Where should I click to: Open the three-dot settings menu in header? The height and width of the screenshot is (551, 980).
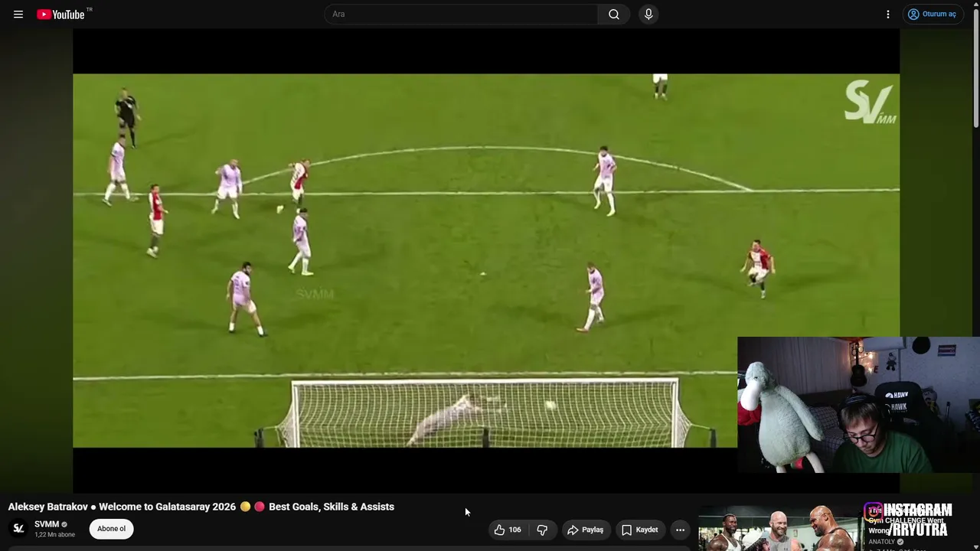point(888,15)
